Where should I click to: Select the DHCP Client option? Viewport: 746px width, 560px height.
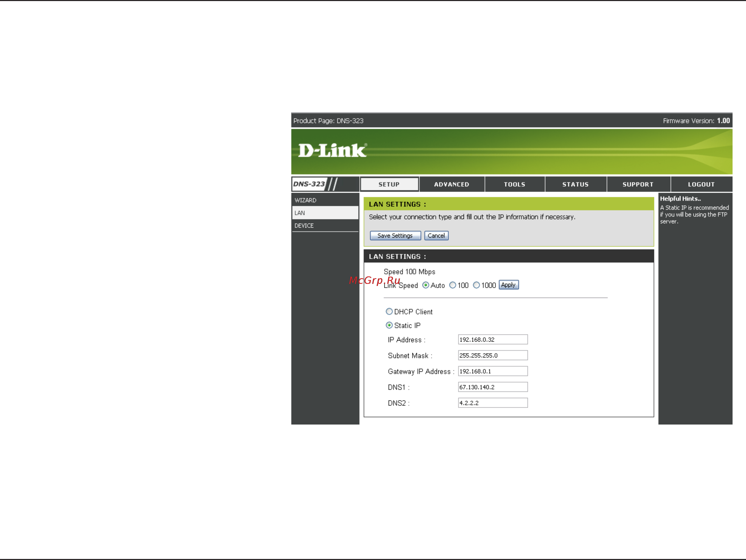(389, 312)
